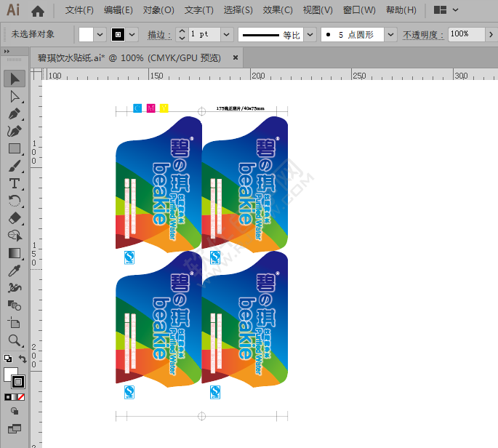This screenshot has height=448, width=498.
Task: Select the Pen tool
Action: point(15,114)
